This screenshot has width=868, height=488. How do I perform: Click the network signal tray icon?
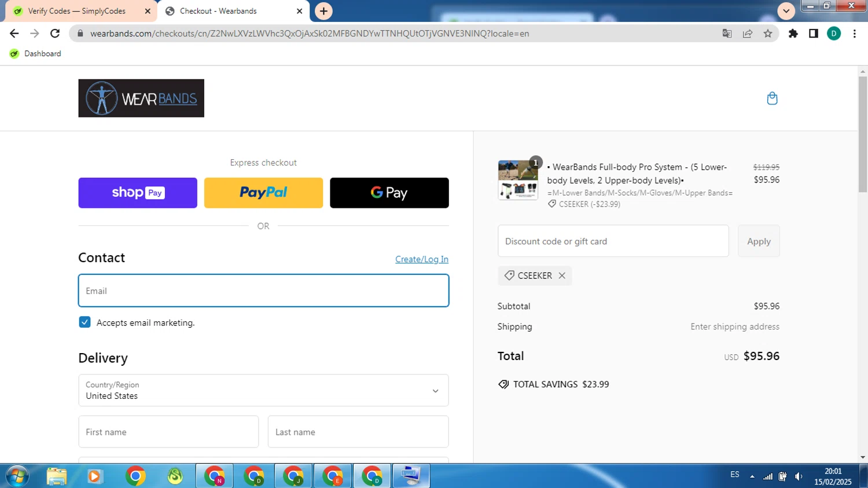[x=768, y=476]
